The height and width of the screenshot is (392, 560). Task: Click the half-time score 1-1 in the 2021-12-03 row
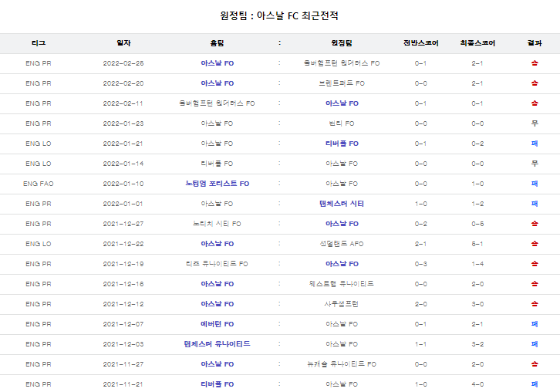(x=420, y=344)
